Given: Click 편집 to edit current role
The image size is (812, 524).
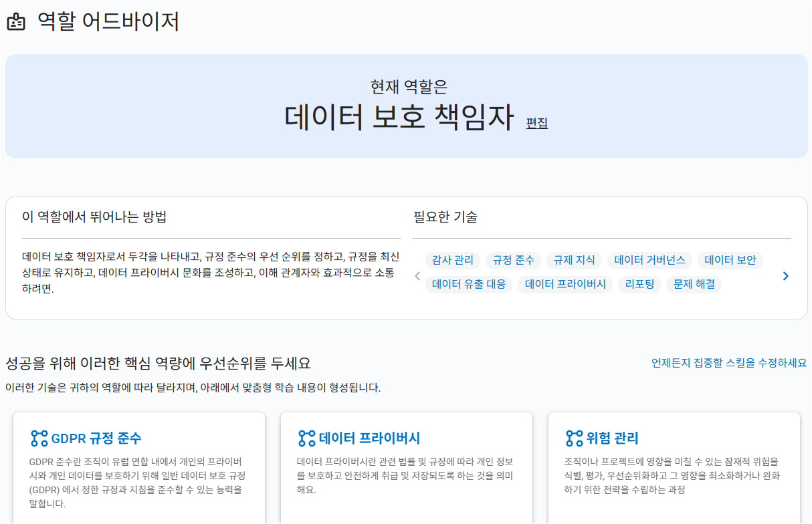Looking at the screenshot, I should (536, 124).
